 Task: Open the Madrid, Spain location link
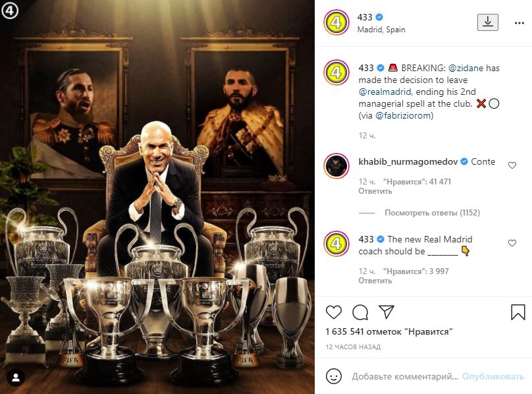381,30
